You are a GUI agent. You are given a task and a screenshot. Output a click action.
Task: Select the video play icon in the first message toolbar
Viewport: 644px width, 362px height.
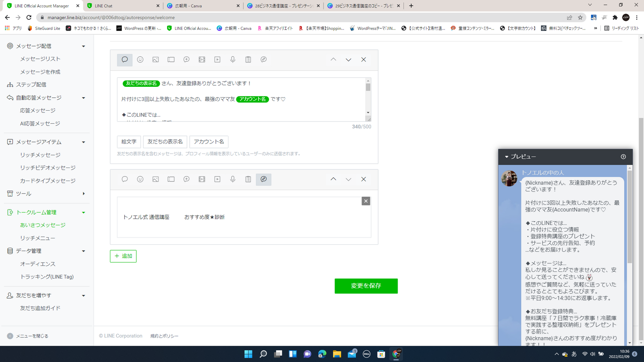(217, 60)
